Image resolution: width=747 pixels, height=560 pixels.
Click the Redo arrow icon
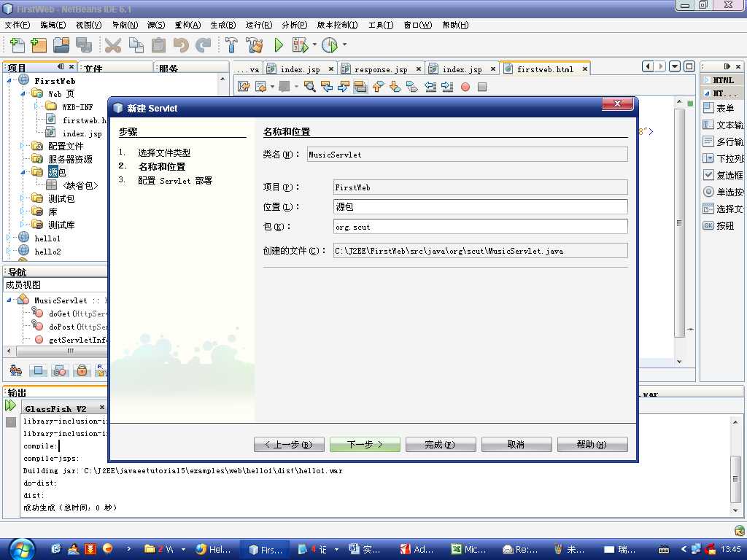tap(204, 44)
